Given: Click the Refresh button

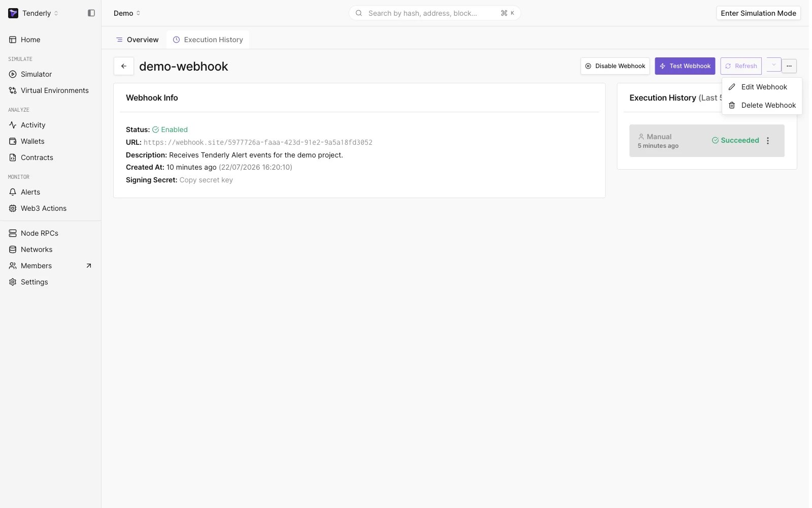Looking at the screenshot, I should coord(741,66).
